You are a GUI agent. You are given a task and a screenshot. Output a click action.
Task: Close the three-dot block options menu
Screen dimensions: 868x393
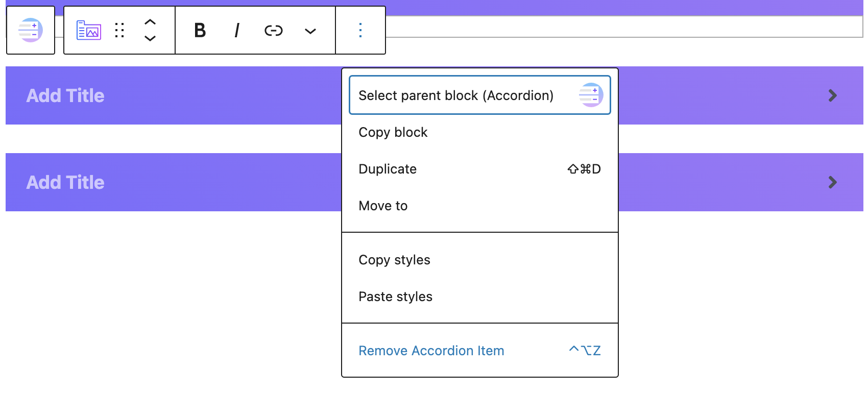(x=360, y=30)
